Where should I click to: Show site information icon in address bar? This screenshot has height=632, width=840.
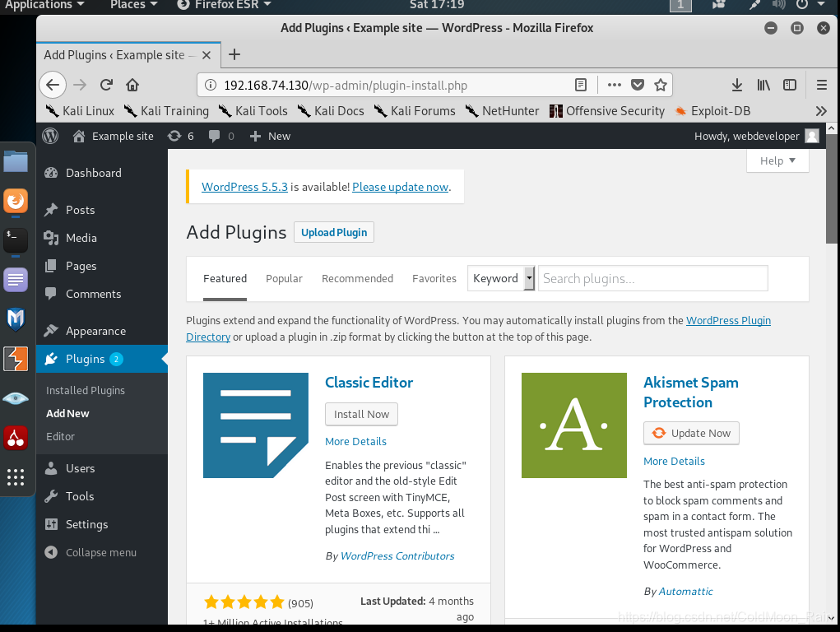(x=211, y=86)
